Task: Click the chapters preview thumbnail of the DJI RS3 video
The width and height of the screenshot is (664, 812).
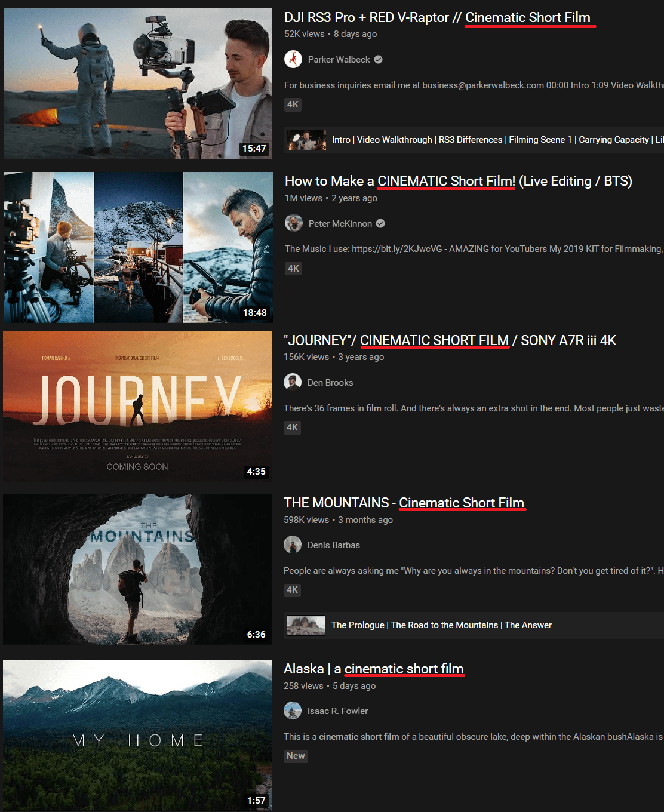Action: (307, 140)
